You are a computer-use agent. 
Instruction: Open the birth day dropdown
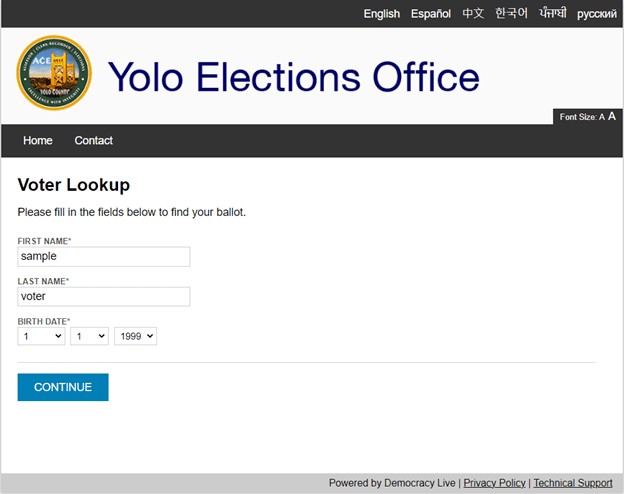pyautogui.click(x=89, y=337)
